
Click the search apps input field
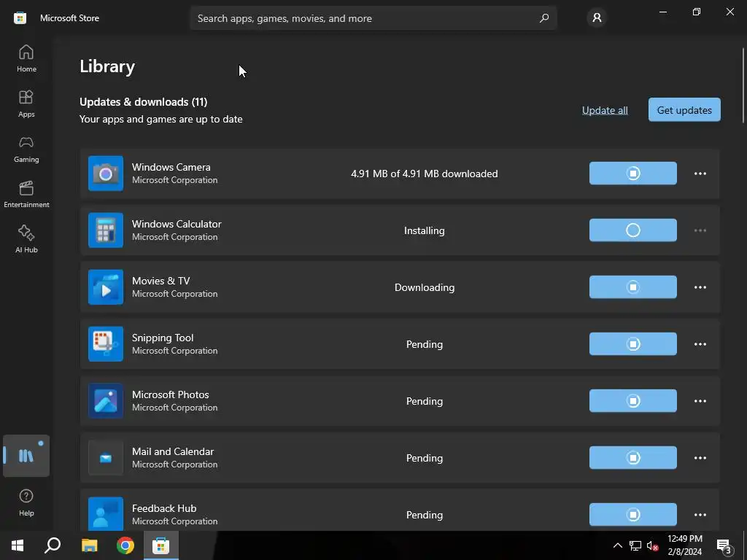(x=373, y=18)
